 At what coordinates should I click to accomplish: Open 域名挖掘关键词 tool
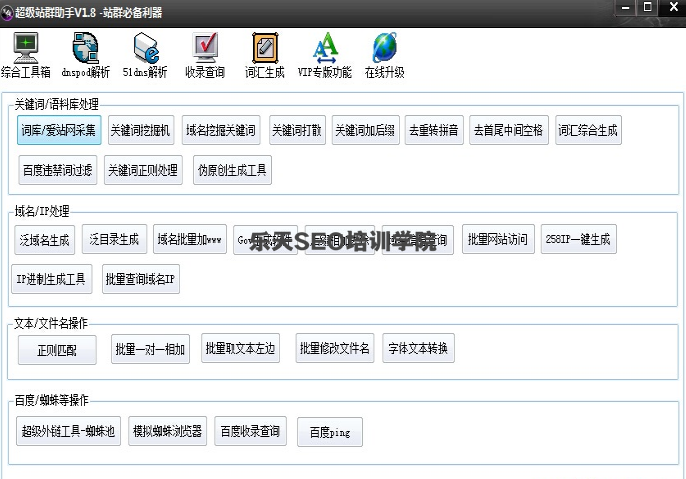click(221, 130)
